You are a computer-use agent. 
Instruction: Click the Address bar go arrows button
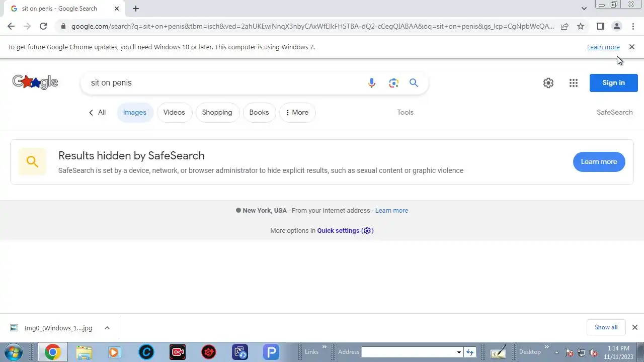[x=470, y=352]
